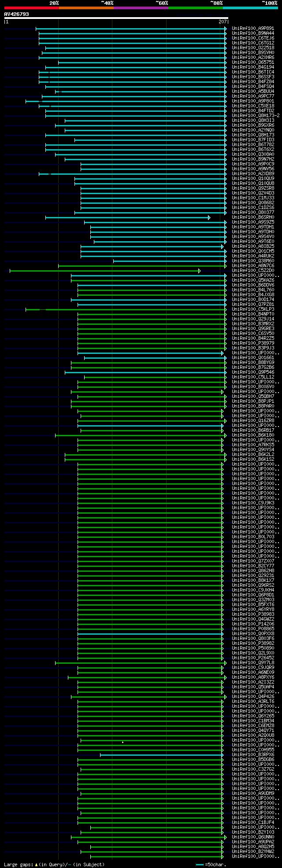Select label UniRef100_B4G194

(253, 67)
